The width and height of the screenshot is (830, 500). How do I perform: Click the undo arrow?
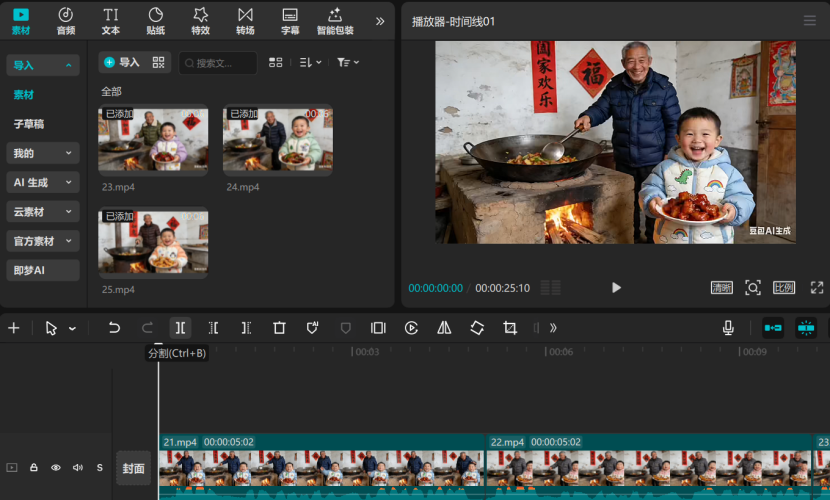coord(114,328)
